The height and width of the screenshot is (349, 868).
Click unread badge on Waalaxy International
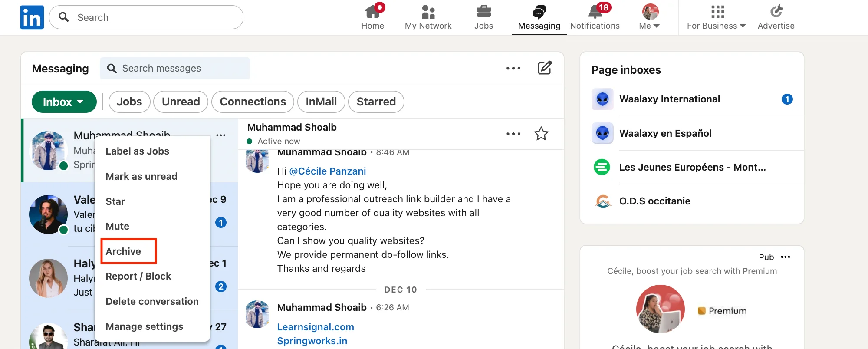coord(787,99)
